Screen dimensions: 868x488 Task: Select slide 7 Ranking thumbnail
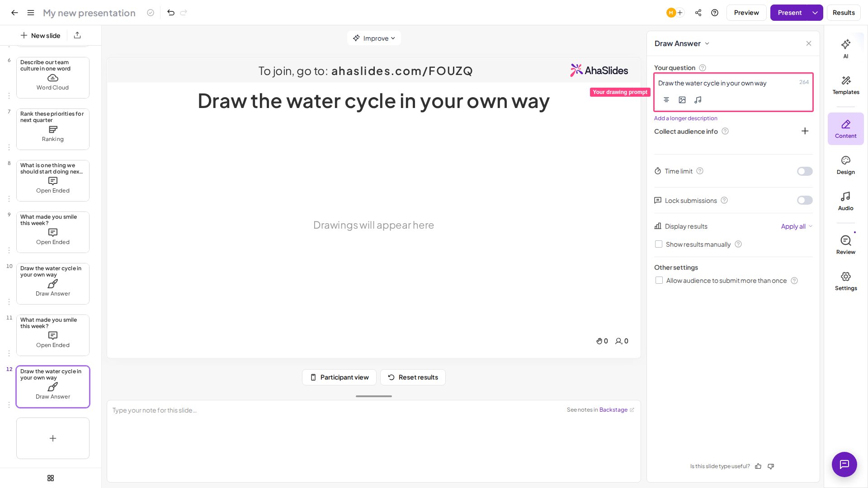[53, 129]
